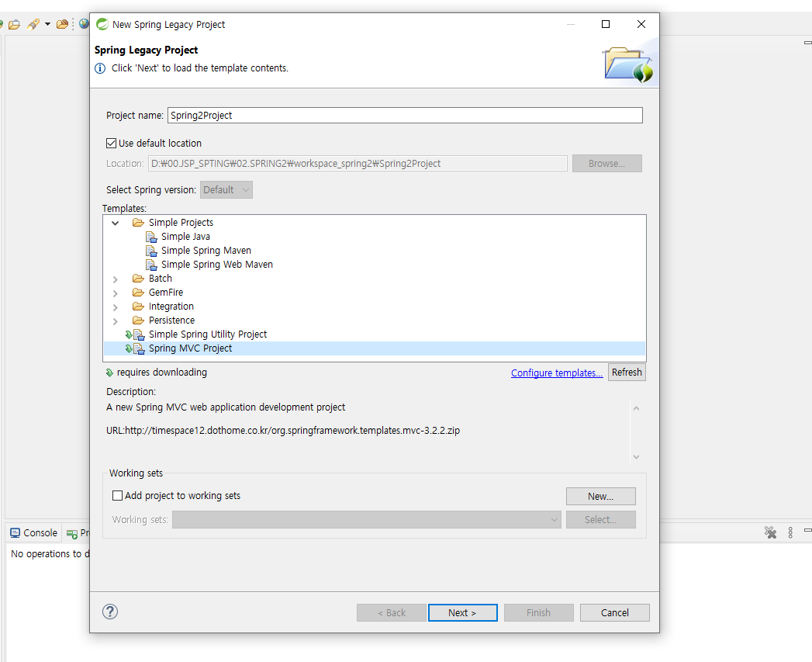Image resolution: width=812 pixels, height=662 pixels.
Task: Click the Spring project folder wizard image
Action: [x=627, y=64]
